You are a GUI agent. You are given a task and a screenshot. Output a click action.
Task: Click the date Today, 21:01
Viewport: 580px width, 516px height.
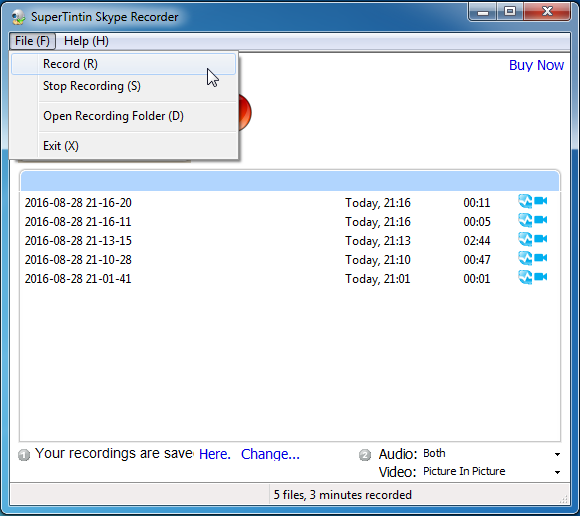[x=378, y=279]
